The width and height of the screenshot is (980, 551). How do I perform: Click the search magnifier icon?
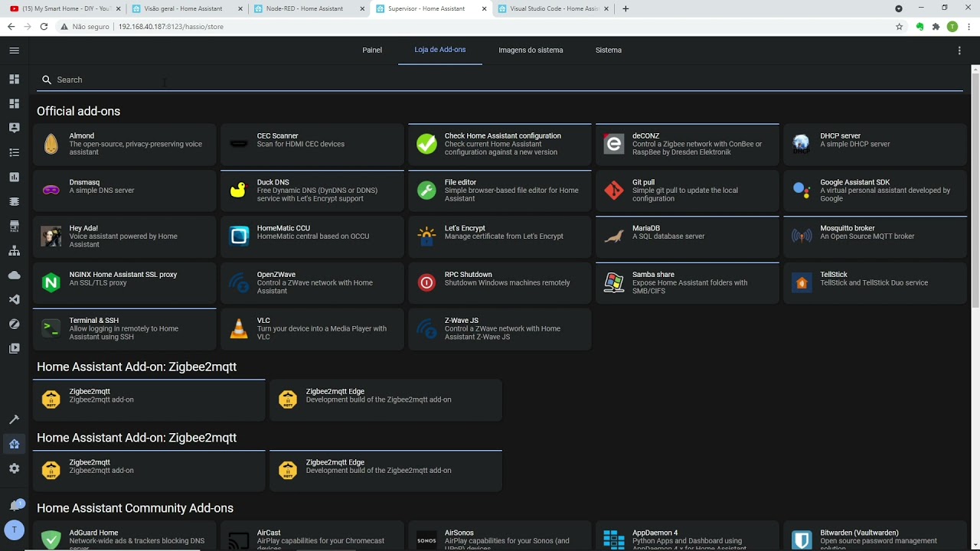tap(47, 80)
